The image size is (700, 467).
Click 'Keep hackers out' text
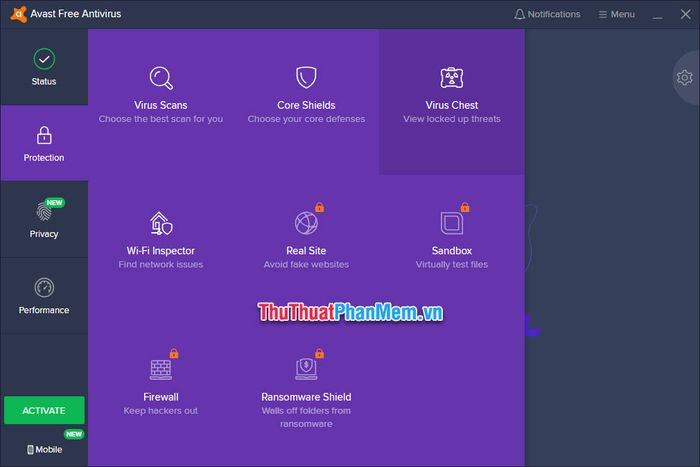(161, 411)
